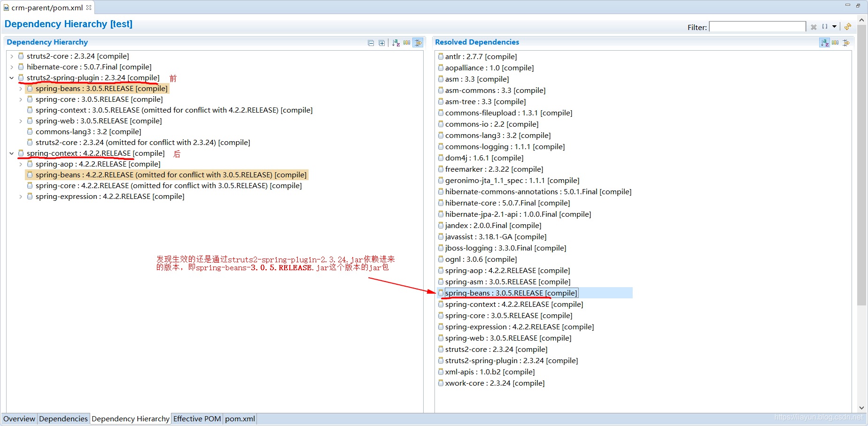The height and width of the screenshot is (426, 868).
Task: Collapse the struts2-spring-plugin : 2.3.24 node
Action: pos(12,78)
